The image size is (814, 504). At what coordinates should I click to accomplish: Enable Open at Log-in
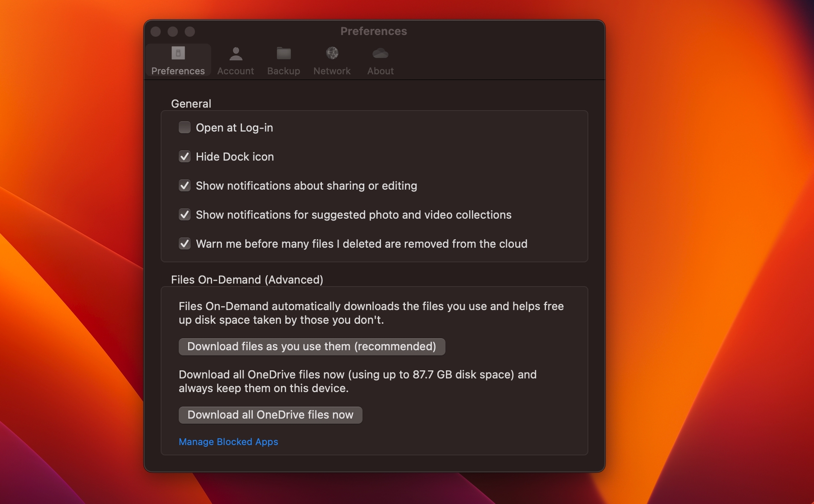184,127
